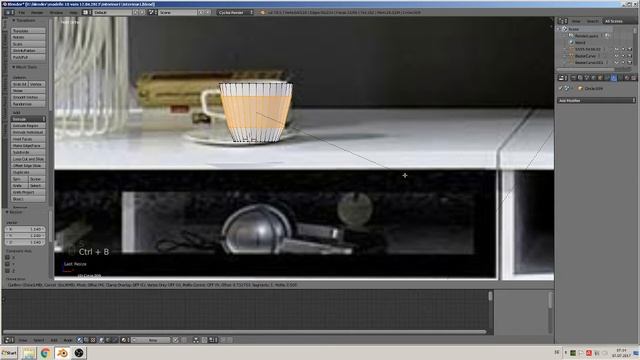Open the Outliner editor type selector icon
Screen dimensions: 640x360
click(563, 21)
